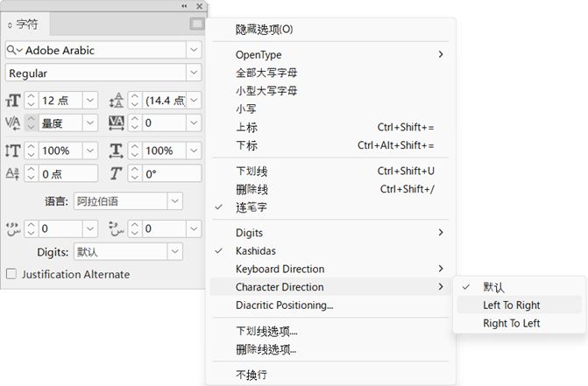This screenshot has height=386, width=588.
Task: Click the horizontal scale icon
Action: click(x=117, y=151)
